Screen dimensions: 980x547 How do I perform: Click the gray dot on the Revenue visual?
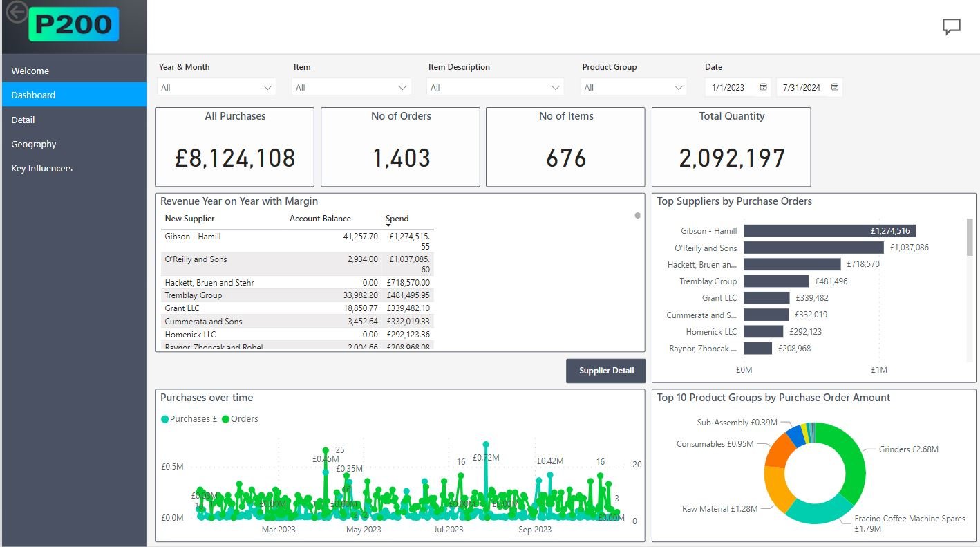point(637,216)
